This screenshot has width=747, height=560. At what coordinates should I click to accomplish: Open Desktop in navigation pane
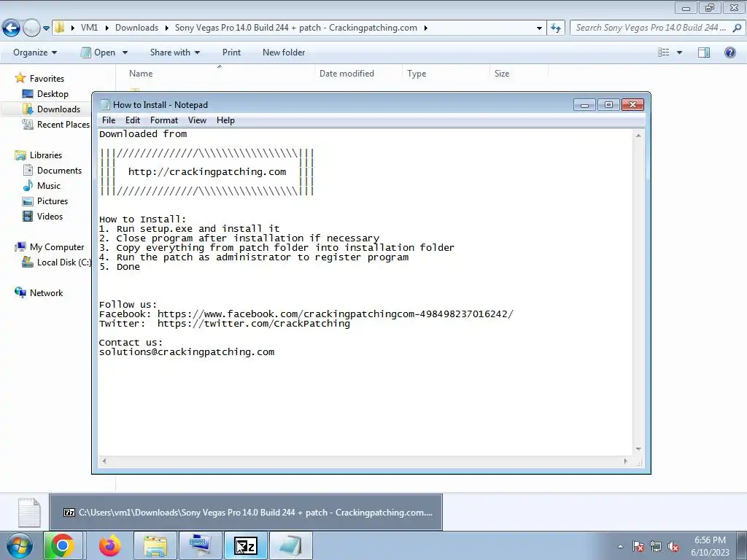click(x=46, y=94)
